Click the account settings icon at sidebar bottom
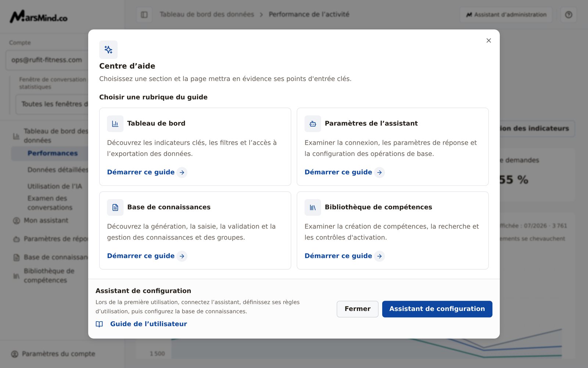 click(15, 354)
